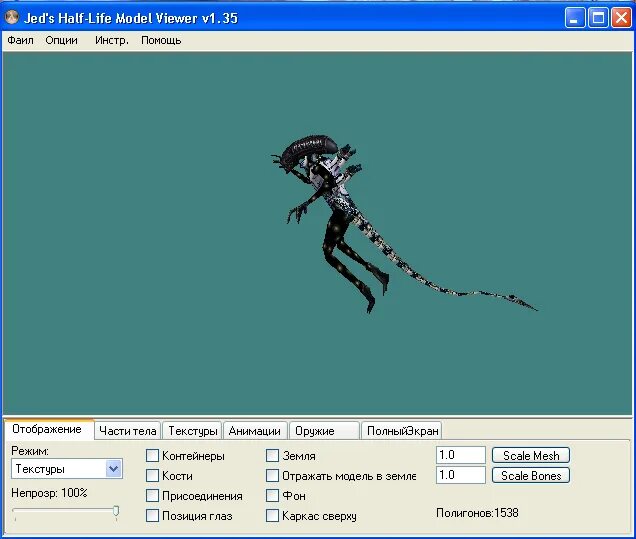636x539 pixels.
Task: Enable the Позиция глаз checkbox
Action: tap(152, 515)
